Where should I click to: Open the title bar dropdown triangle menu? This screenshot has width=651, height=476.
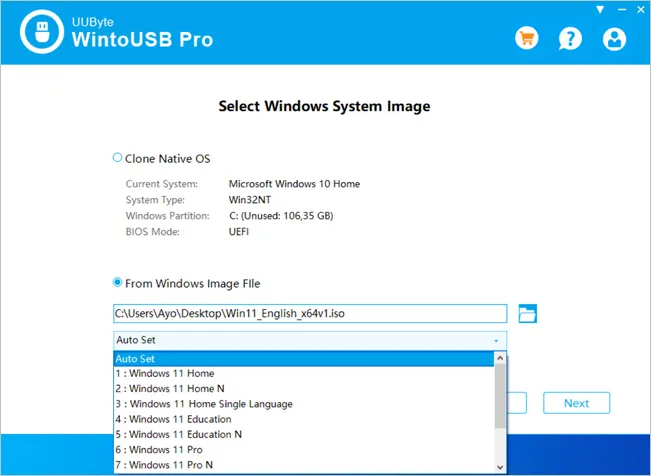click(600, 10)
